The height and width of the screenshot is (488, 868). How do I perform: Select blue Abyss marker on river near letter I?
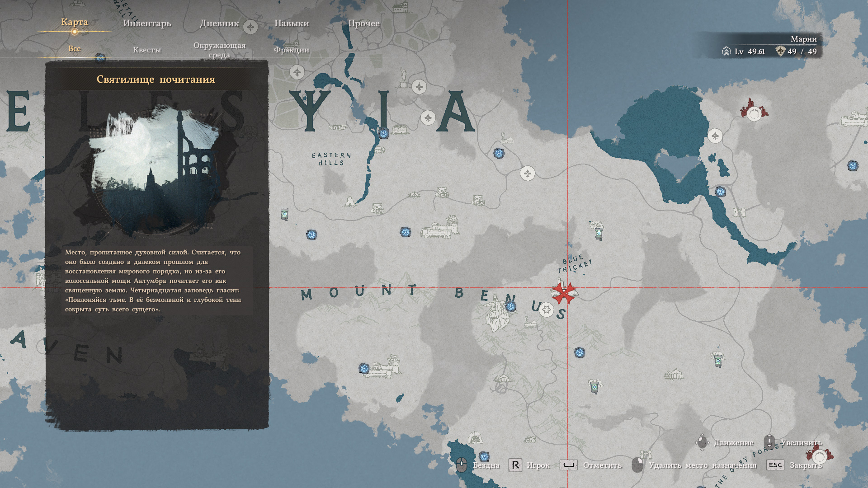(384, 133)
